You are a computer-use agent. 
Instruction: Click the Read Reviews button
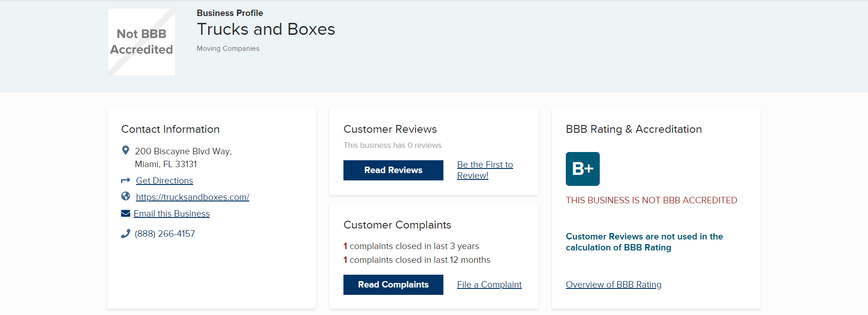pyautogui.click(x=393, y=170)
